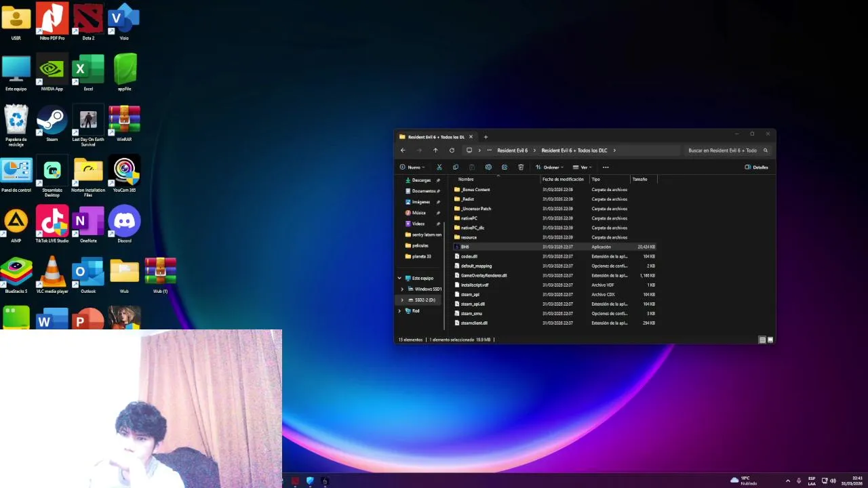Select the TikTok LIVE Studio shortcut
Viewport: 868px width, 488px height.
(x=52, y=224)
